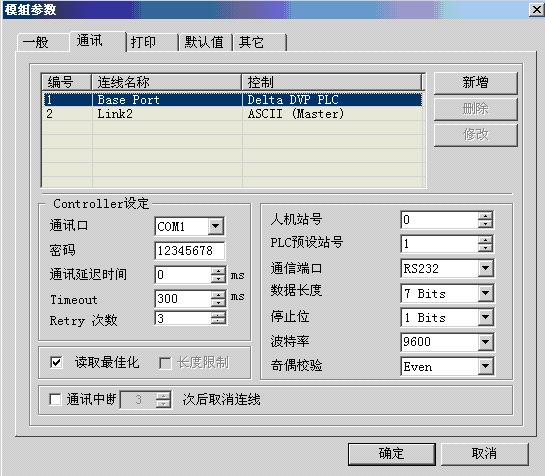Cancel the dialog with 取消
This screenshot has width=545, height=476.
pyautogui.click(x=485, y=454)
